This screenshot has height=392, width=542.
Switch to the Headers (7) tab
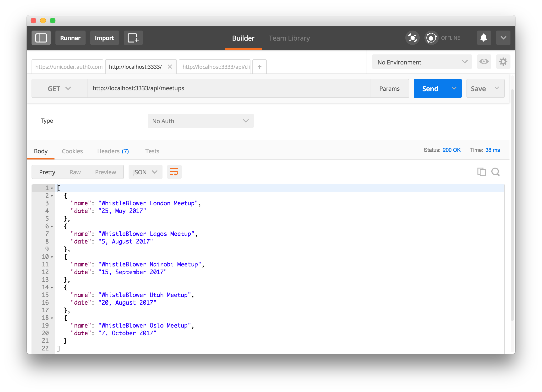113,151
